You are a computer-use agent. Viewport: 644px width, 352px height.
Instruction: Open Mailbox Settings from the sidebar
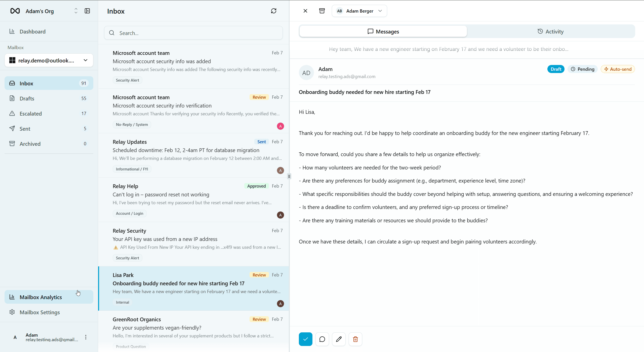[39, 312]
